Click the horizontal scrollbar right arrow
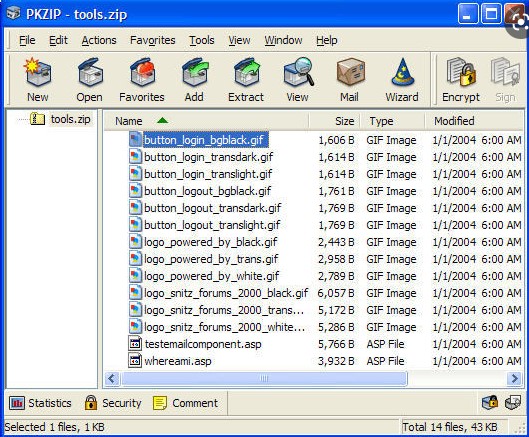The image size is (529, 437). point(514,379)
